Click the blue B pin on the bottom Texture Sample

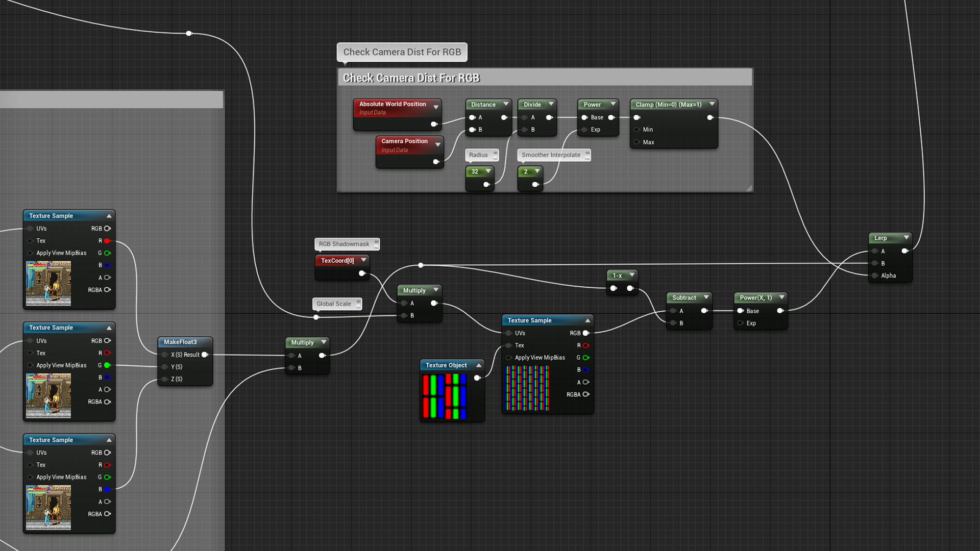(x=107, y=489)
